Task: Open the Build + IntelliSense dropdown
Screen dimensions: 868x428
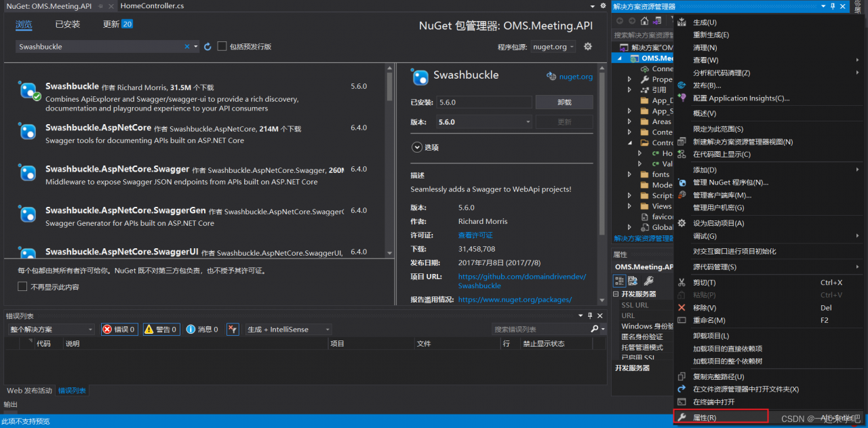Action: click(288, 329)
